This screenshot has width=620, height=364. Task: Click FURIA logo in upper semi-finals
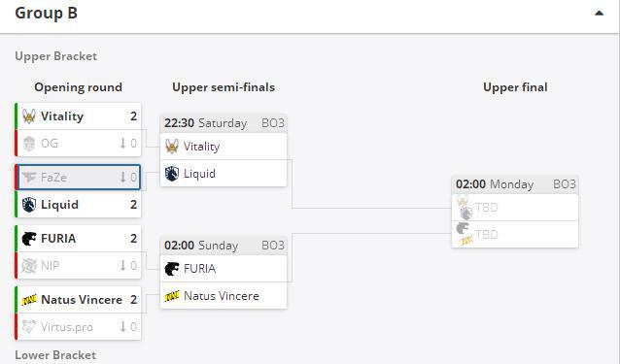pos(172,269)
